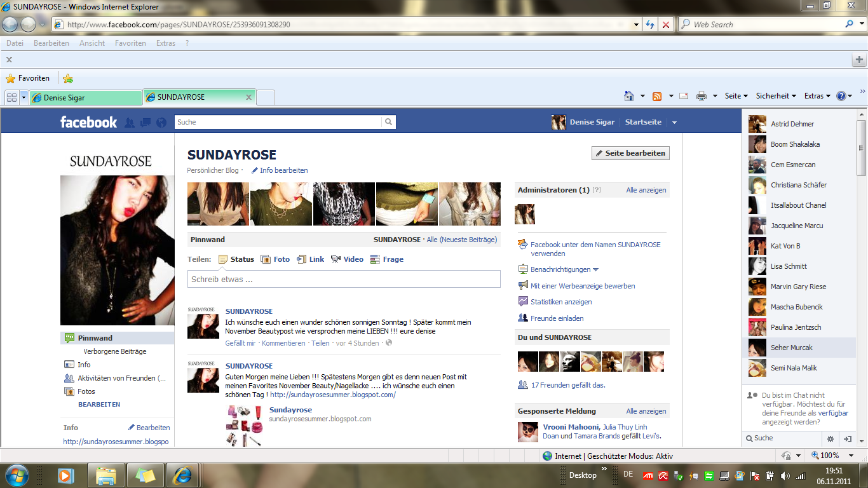This screenshot has width=868, height=488.
Task: Open the Pinnwand sidebar item
Action: point(118,338)
